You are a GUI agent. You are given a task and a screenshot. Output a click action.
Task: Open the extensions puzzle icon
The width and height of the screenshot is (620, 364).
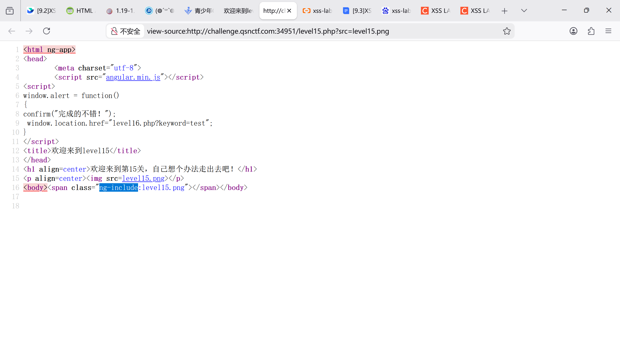pyautogui.click(x=591, y=31)
